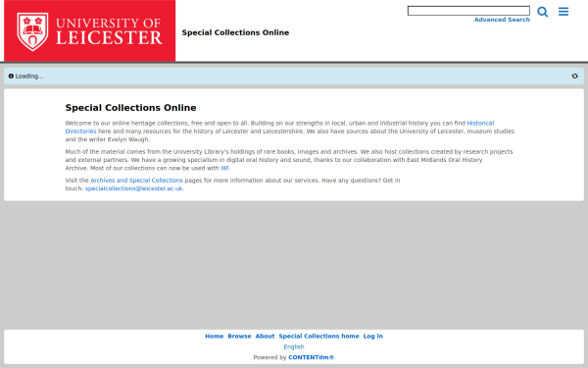Screen dimensions: 588x368
Task: Click the specialcollections@leicester.ac.uk email link
Action: (x=133, y=188)
